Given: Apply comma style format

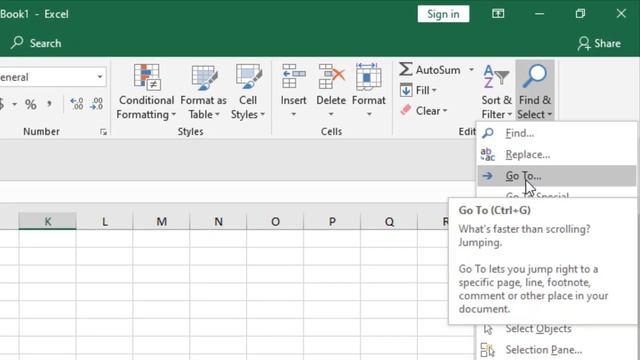Looking at the screenshot, I should coord(49,104).
